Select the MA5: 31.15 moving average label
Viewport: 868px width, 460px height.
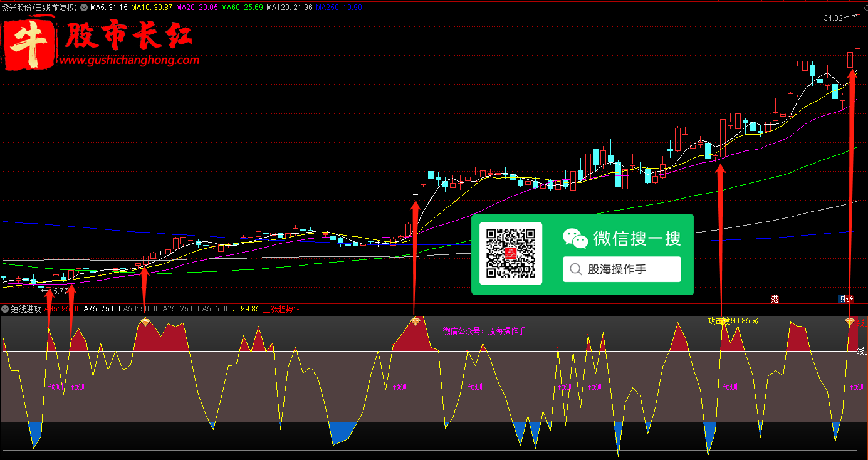click(109, 8)
